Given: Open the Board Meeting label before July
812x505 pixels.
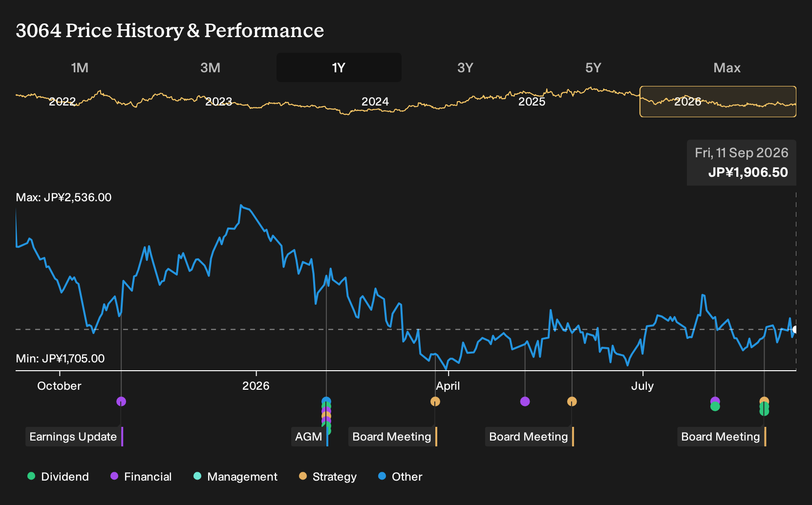Looking at the screenshot, I should click(x=529, y=437).
